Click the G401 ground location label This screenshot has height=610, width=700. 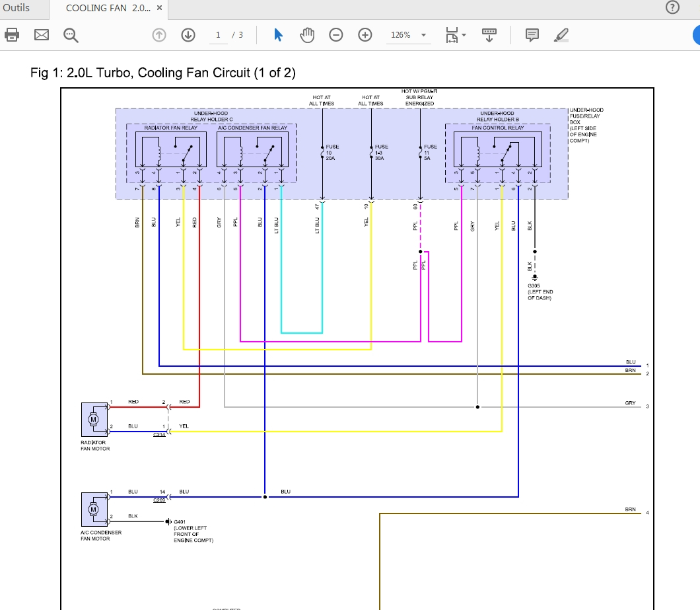[193, 531]
